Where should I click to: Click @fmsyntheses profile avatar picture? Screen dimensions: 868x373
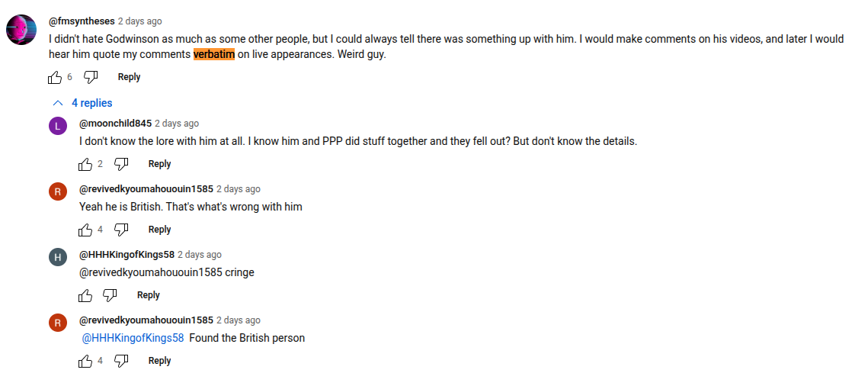click(x=21, y=30)
